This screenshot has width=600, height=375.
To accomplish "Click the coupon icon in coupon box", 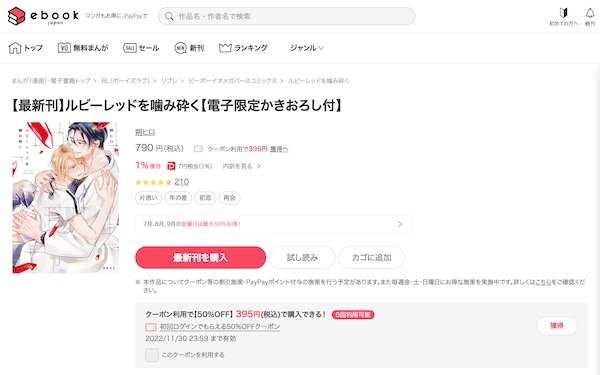I will click(151, 327).
